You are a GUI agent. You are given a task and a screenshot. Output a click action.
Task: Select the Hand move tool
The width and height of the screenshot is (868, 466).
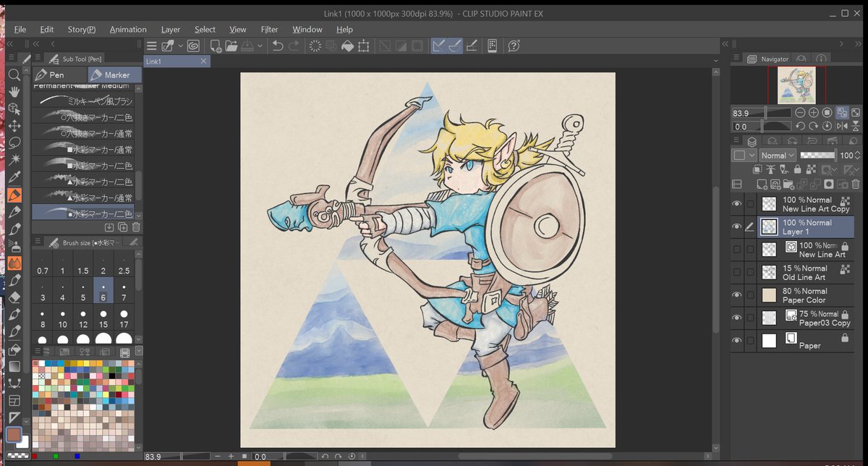pos(14,91)
